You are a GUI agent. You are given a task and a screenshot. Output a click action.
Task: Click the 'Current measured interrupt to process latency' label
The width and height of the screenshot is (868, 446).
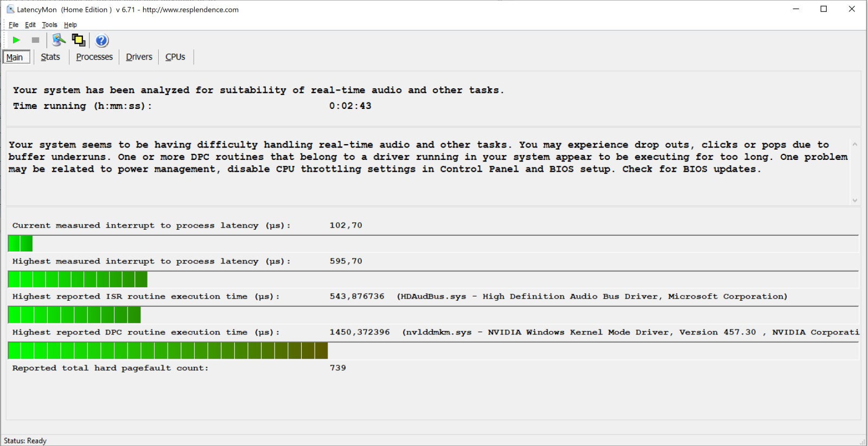(151, 225)
